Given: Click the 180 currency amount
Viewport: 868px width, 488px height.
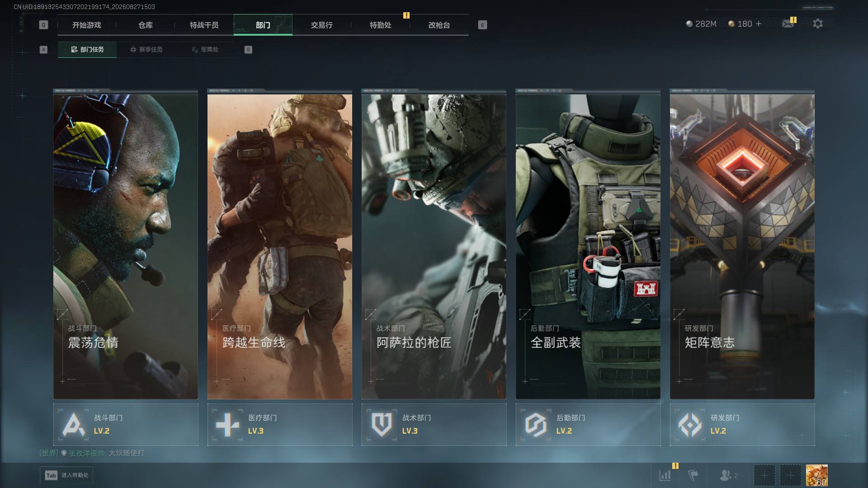Looking at the screenshot, I should [745, 24].
